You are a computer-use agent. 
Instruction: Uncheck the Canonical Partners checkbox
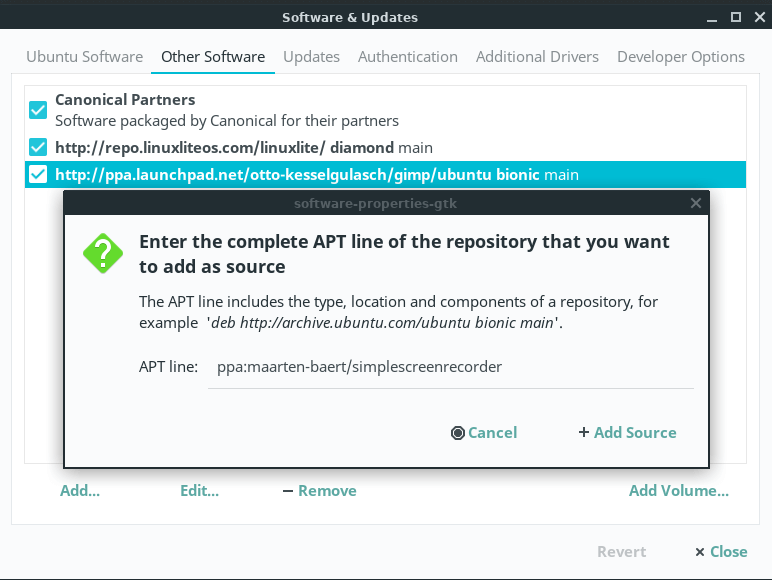[x=38, y=110]
